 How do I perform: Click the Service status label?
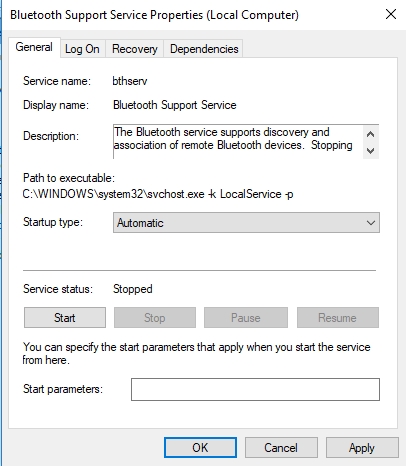58,289
